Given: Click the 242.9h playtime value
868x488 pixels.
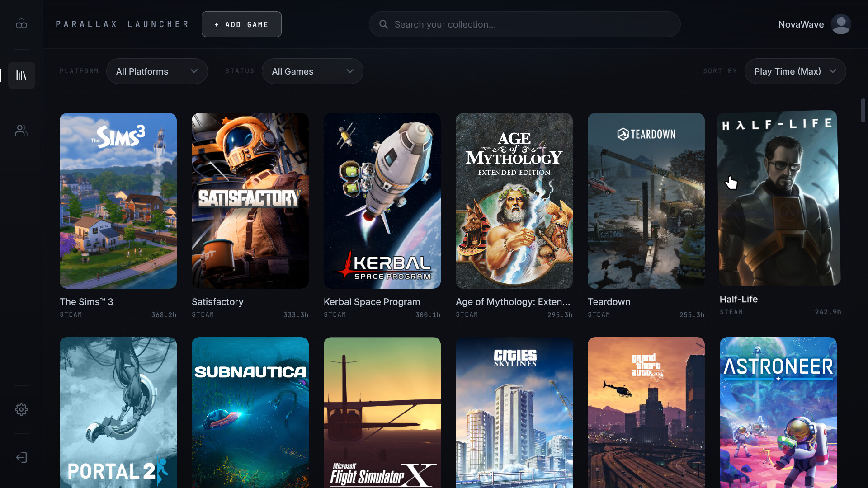Looking at the screenshot, I should pyautogui.click(x=828, y=312).
